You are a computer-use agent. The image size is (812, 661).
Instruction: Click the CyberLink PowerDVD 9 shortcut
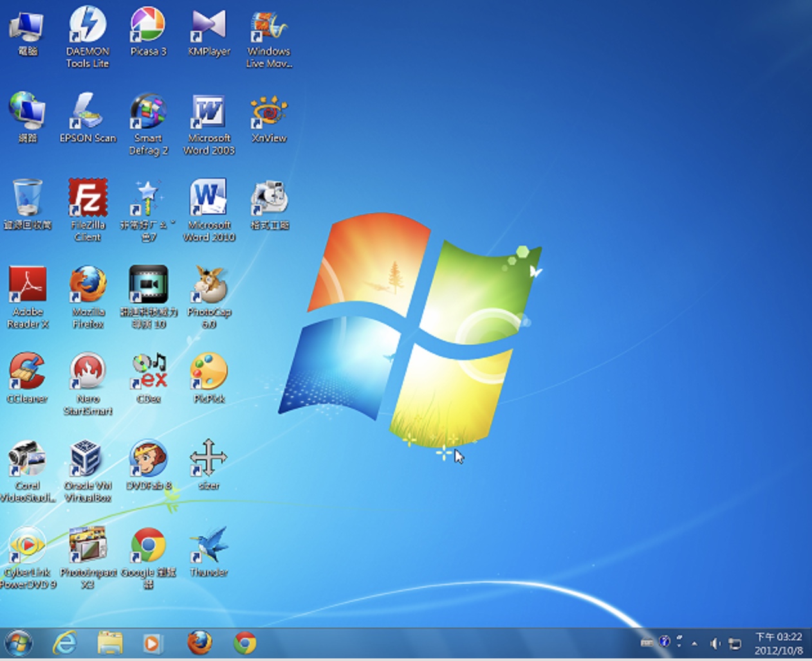coord(27,558)
